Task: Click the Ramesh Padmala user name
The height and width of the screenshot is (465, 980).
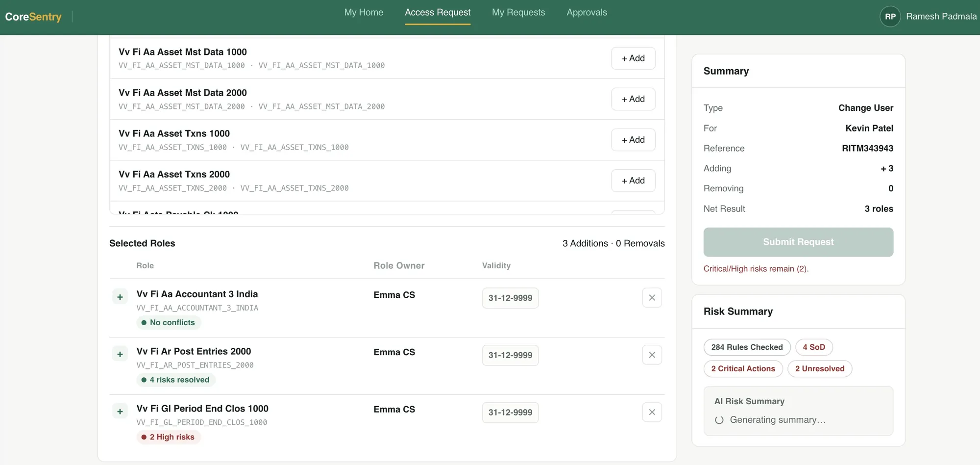Action: (x=941, y=17)
